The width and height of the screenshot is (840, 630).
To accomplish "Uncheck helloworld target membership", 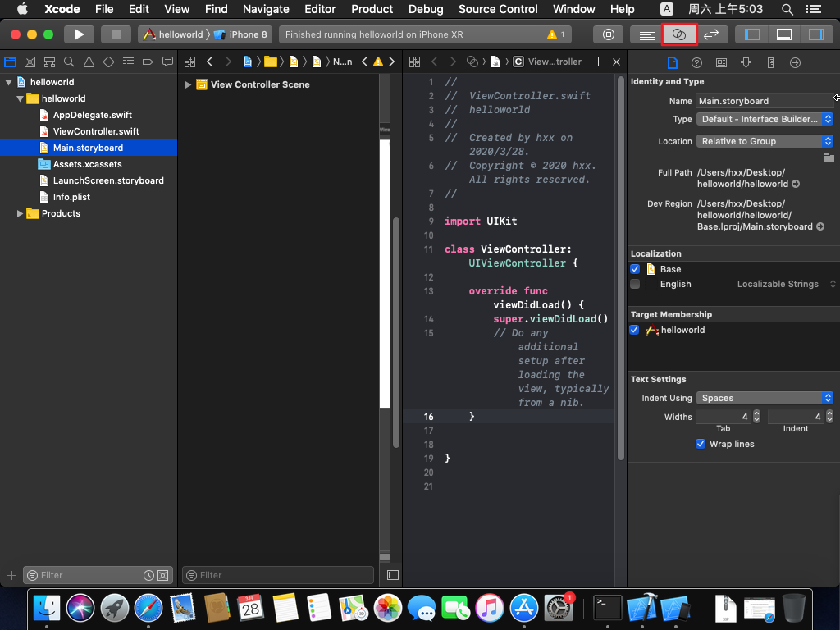I will [634, 330].
